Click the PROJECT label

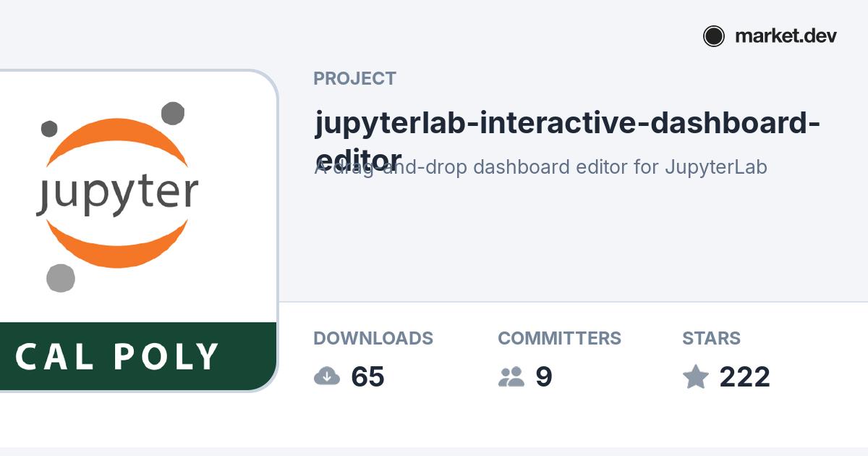tap(354, 79)
